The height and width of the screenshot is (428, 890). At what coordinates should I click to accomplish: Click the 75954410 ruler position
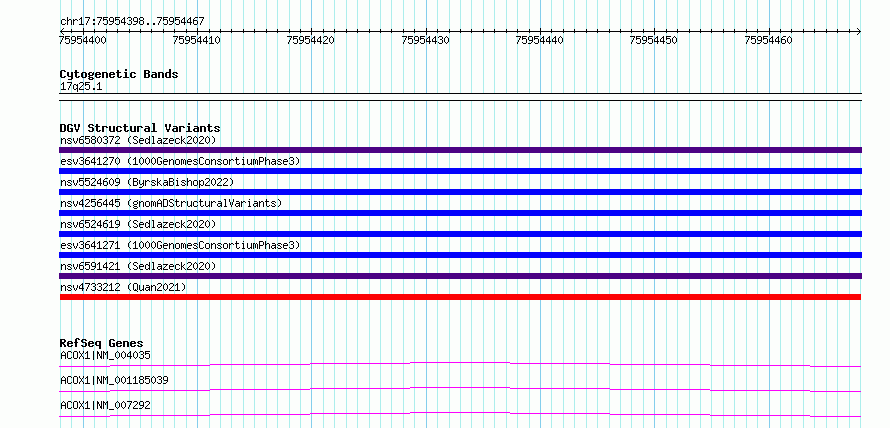click(197, 40)
